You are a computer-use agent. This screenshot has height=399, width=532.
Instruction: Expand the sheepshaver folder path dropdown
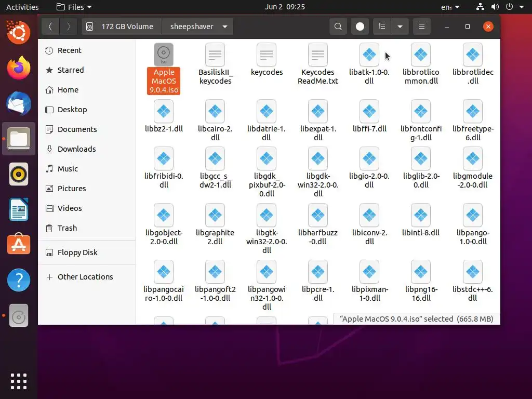click(x=225, y=26)
